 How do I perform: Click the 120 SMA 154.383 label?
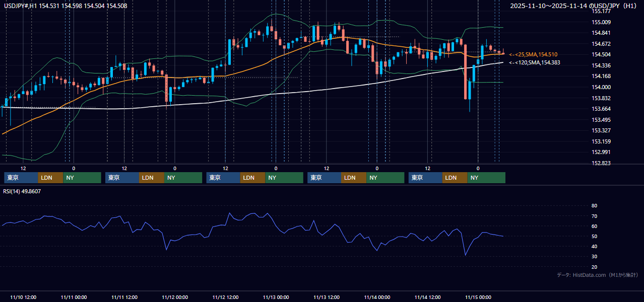(x=534, y=62)
